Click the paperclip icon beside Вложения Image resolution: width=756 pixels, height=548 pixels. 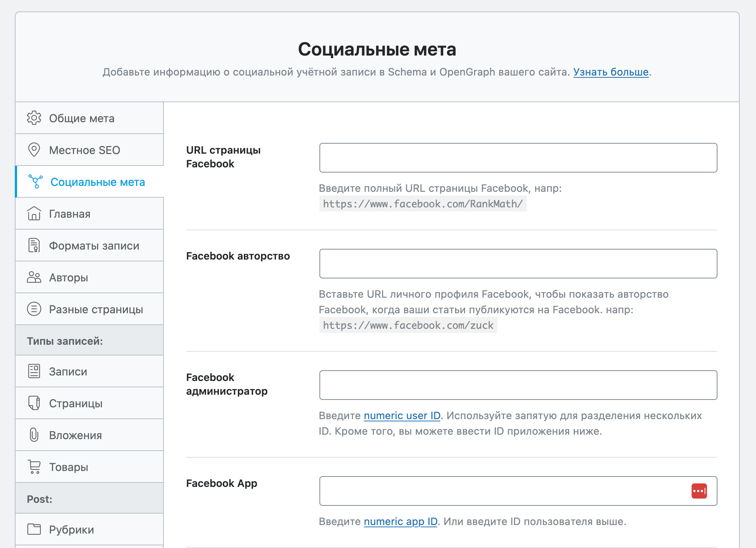click(x=34, y=435)
